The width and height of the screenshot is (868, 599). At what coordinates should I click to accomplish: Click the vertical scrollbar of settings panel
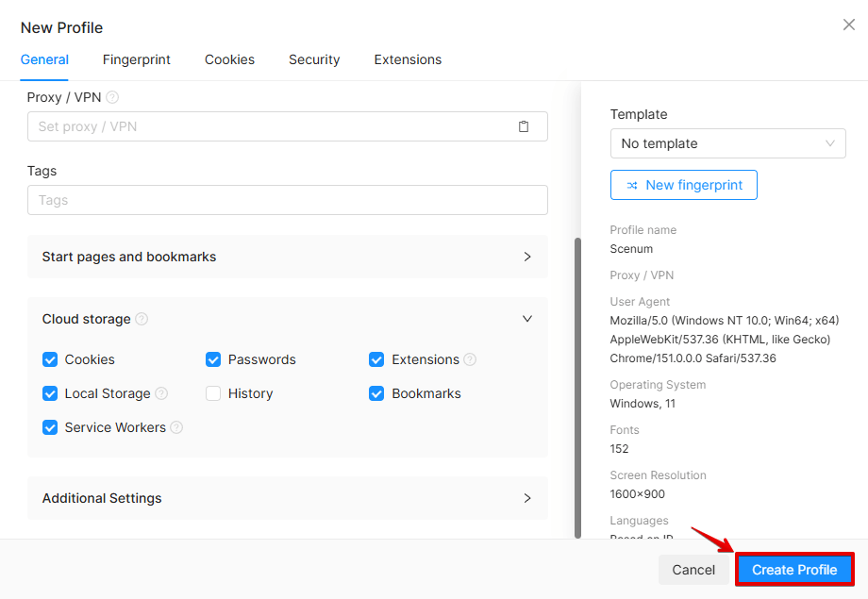tap(578, 388)
